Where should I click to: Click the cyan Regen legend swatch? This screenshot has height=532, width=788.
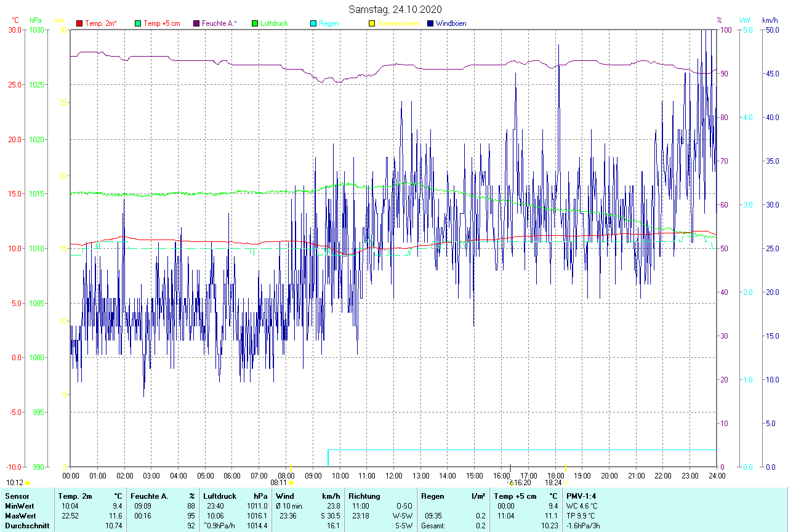click(313, 23)
